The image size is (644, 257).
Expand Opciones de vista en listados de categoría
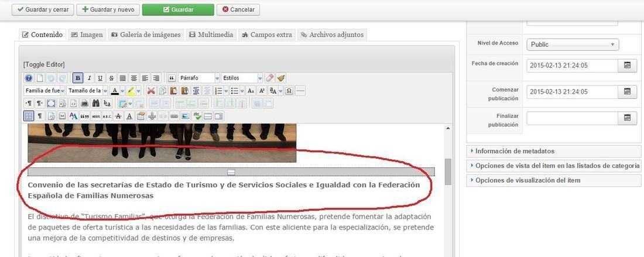pos(554,166)
